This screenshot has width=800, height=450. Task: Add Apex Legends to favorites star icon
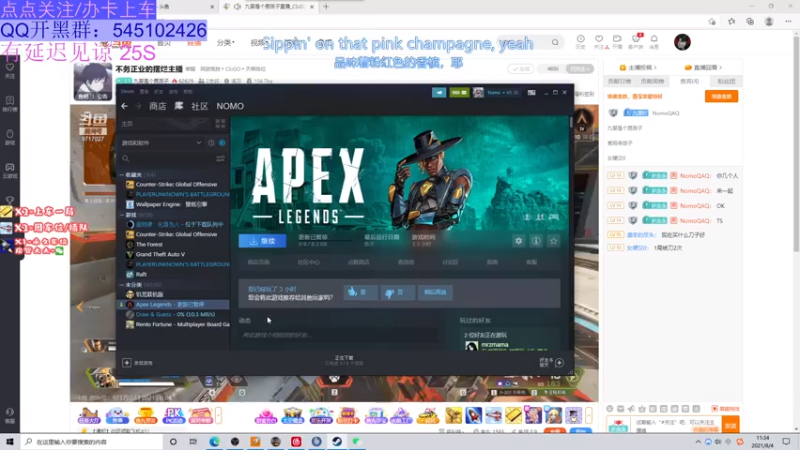click(x=554, y=241)
